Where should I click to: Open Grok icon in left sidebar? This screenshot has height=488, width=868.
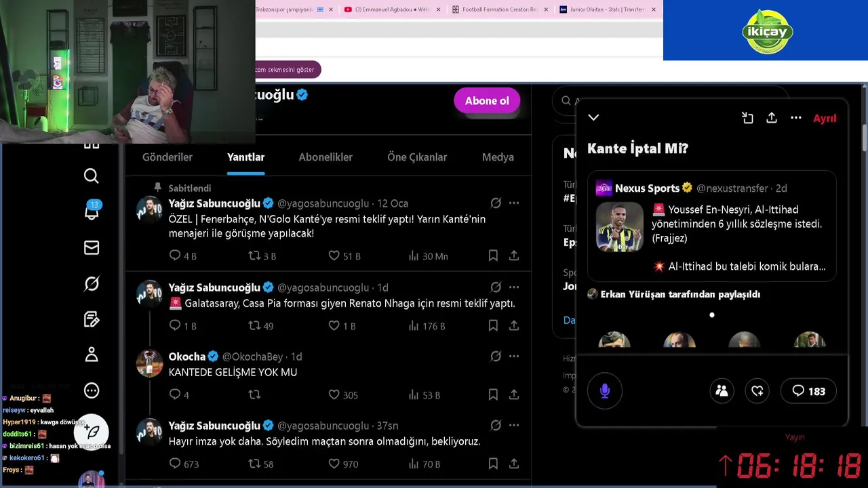click(x=92, y=283)
